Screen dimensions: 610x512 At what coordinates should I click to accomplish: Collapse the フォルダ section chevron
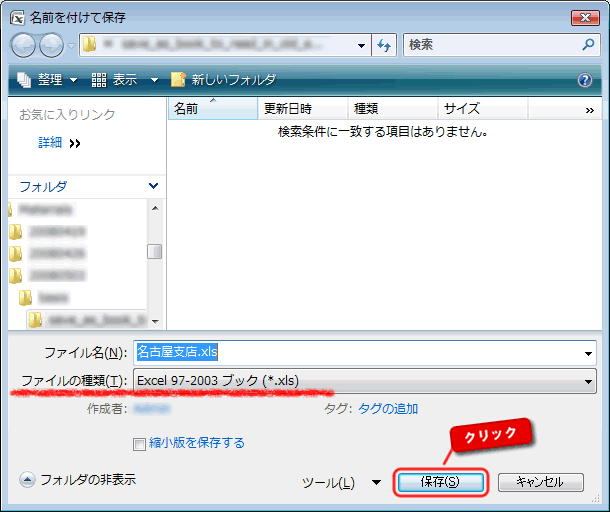pyautogui.click(x=154, y=186)
